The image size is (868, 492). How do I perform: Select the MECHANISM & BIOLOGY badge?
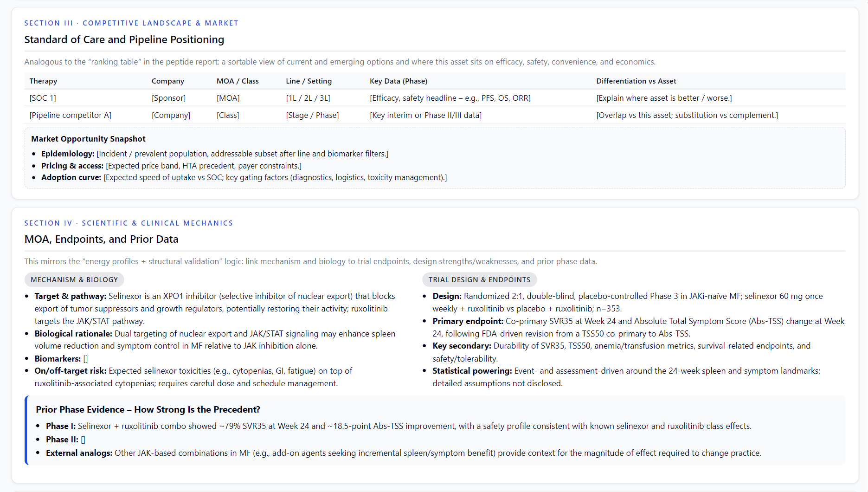coord(74,279)
